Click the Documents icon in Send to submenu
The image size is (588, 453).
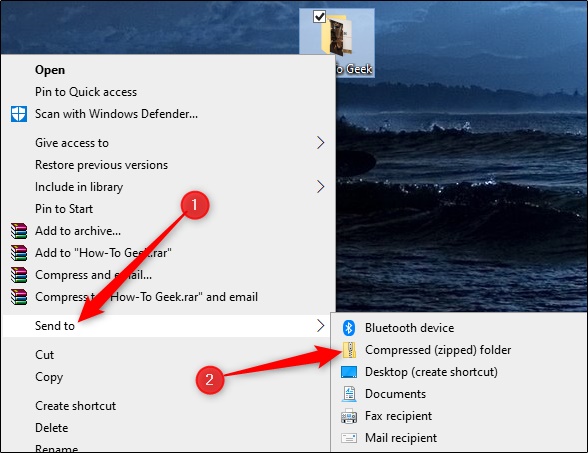(349, 394)
